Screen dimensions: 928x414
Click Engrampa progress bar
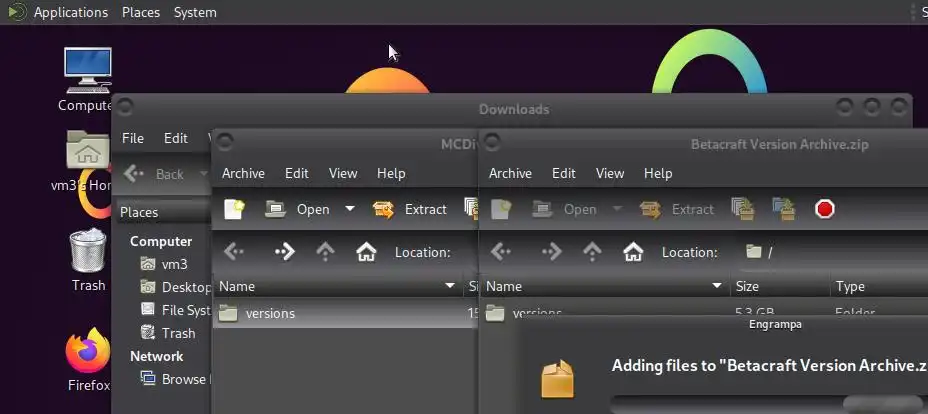click(769, 405)
